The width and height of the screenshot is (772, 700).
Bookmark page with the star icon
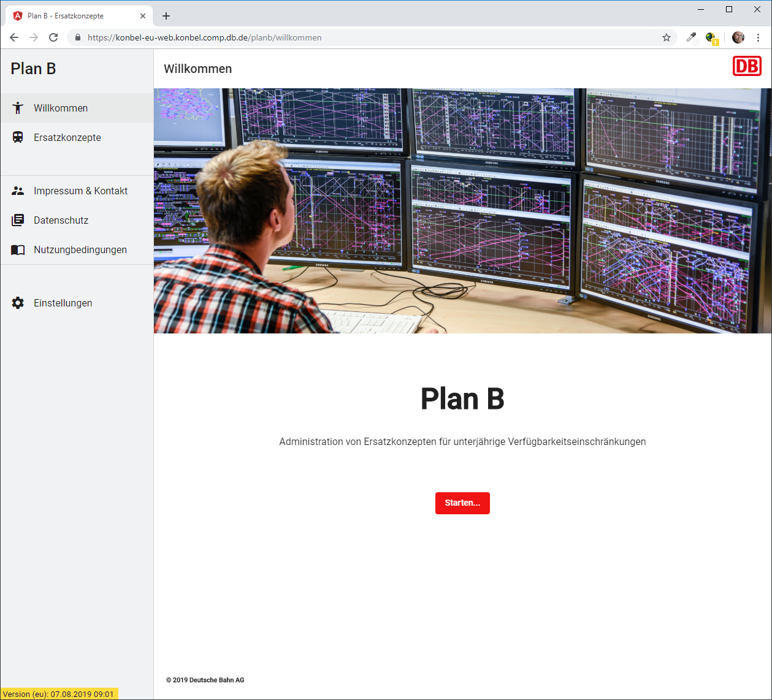point(667,37)
